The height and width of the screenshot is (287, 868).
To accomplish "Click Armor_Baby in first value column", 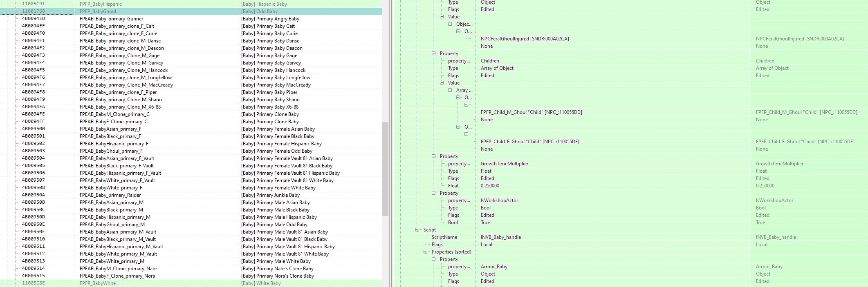I will tap(494, 267).
